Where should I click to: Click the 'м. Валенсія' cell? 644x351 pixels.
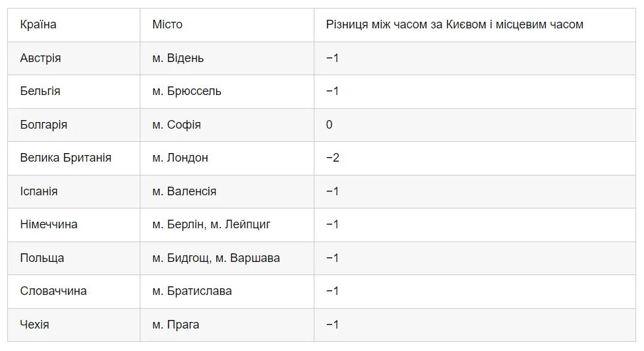(184, 191)
